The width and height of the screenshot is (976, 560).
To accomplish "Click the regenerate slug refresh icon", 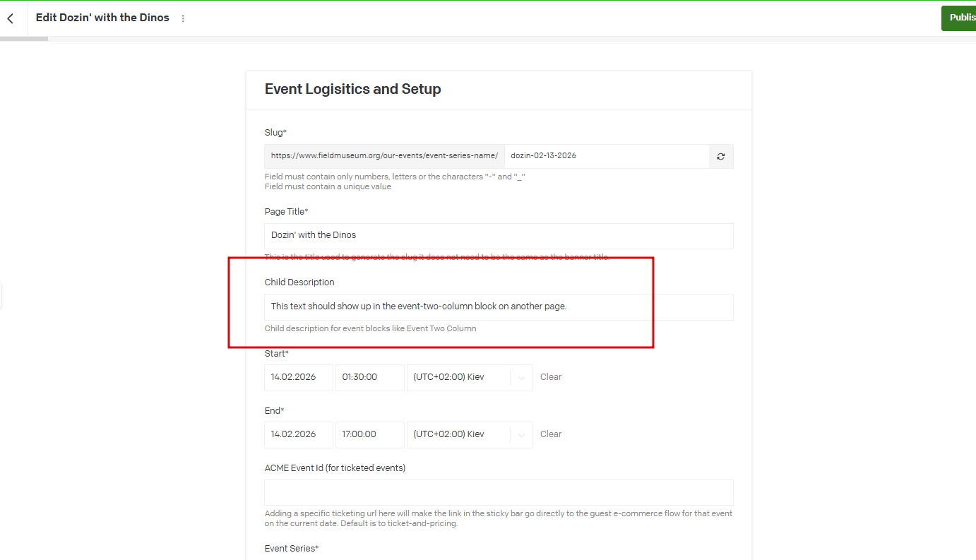I will pos(720,156).
